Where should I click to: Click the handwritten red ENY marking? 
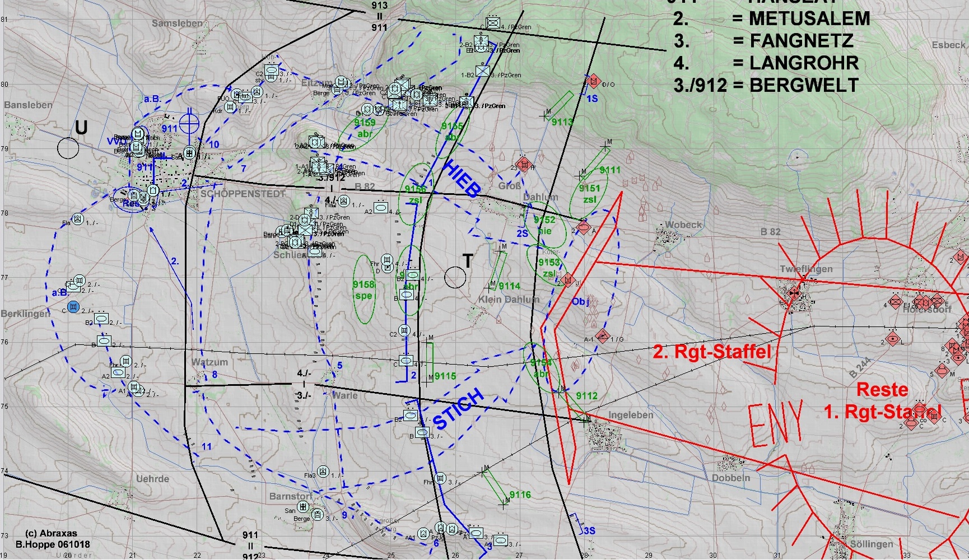pos(776,423)
